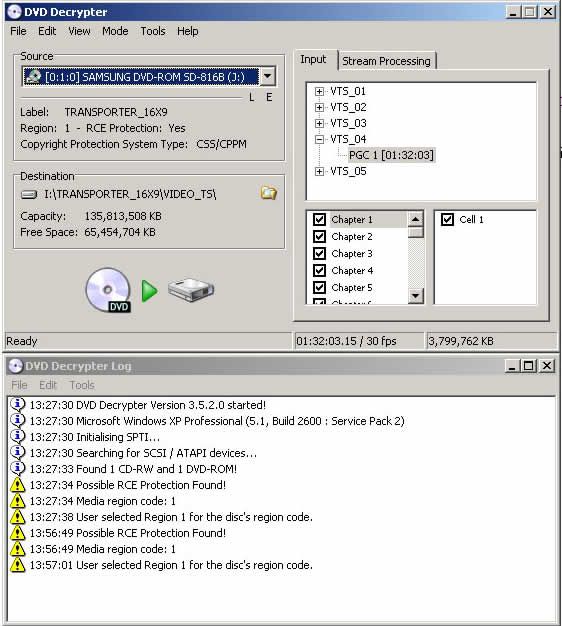Click the drive icon beside the destination path

(x=29, y=194)
